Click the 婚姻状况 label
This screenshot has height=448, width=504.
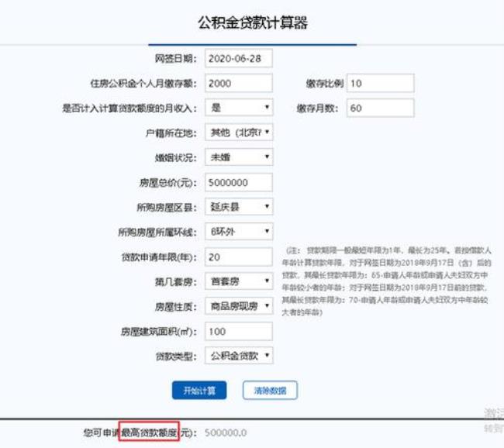pyautogui.click(x=175, y=158)
